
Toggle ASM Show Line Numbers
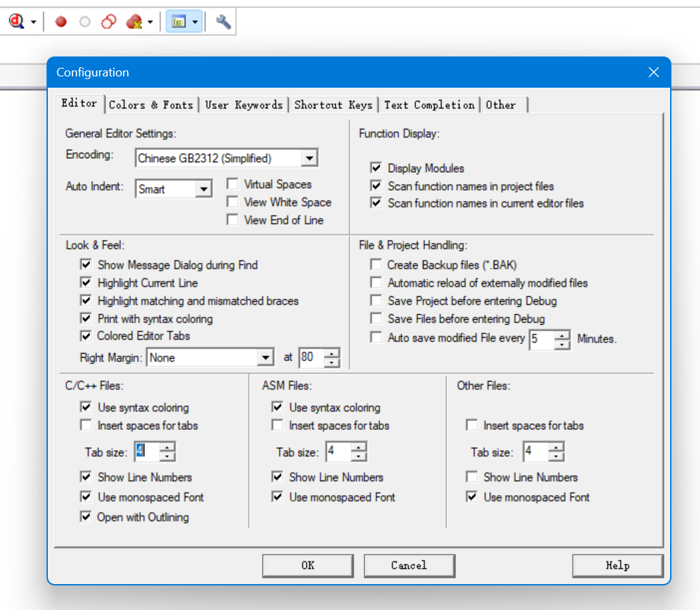click(277, 476)
